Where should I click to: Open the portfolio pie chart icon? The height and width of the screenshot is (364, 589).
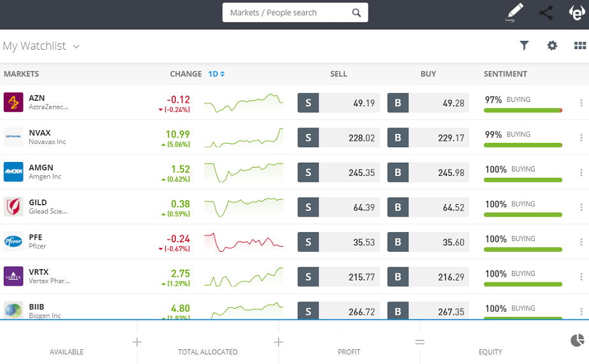pyautogui.click(x=578, y=340)
